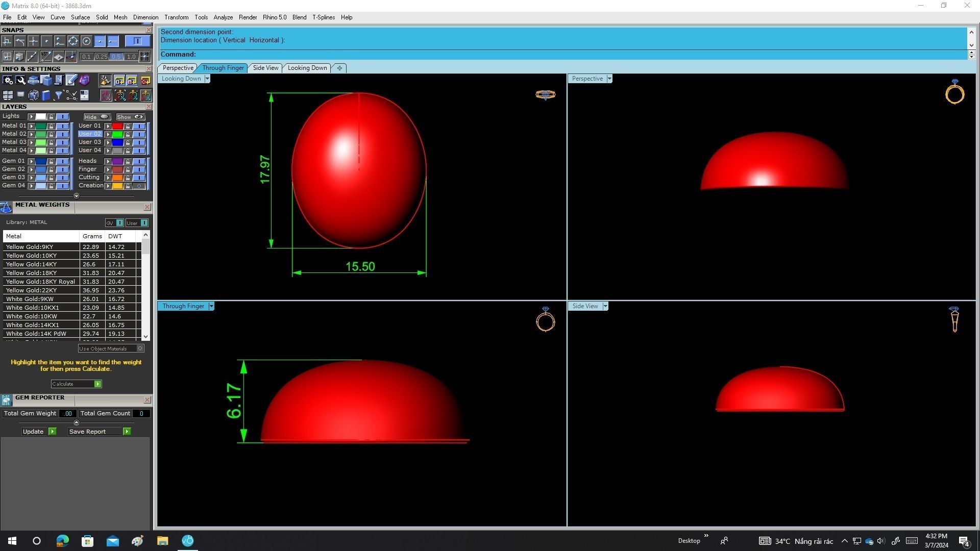Click the four-viewport layout icon
Viewport: 980px width, 551px height.
pyautogui.click(x=8, y=95)
